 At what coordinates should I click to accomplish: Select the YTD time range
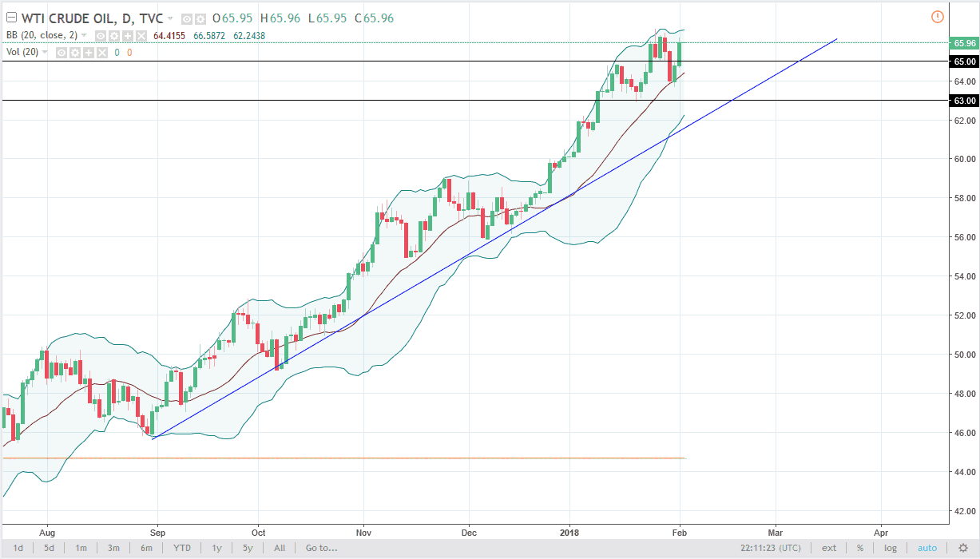181,548
